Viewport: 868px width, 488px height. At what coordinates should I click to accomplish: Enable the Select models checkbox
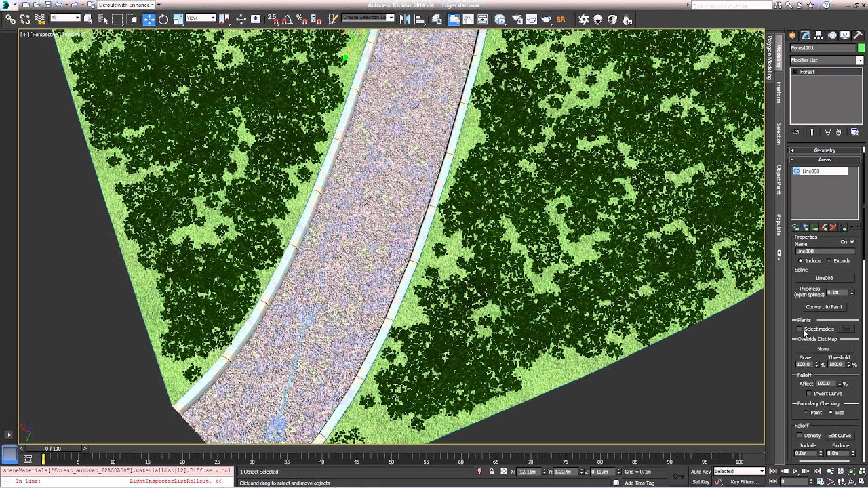pyautogui.click(x=800, y=329)
